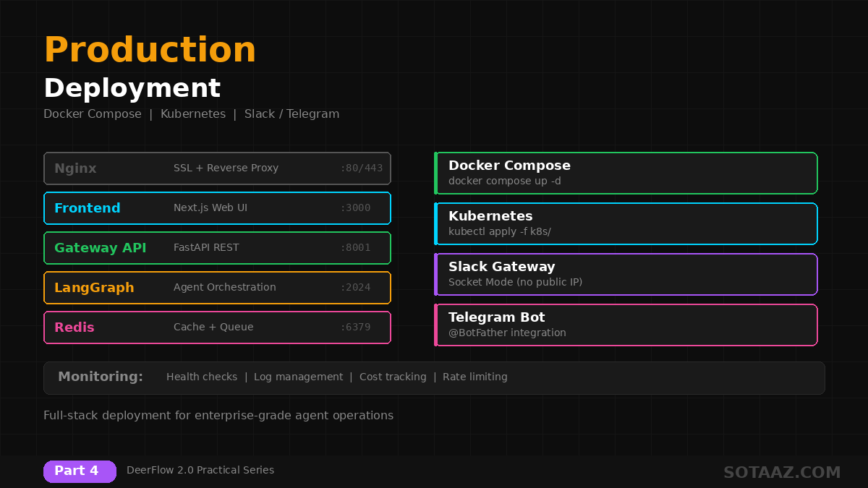Click 'Cost tracking' in the monitoring bar
This screenshot has width=868, height=488.
[x=393, y=377]
